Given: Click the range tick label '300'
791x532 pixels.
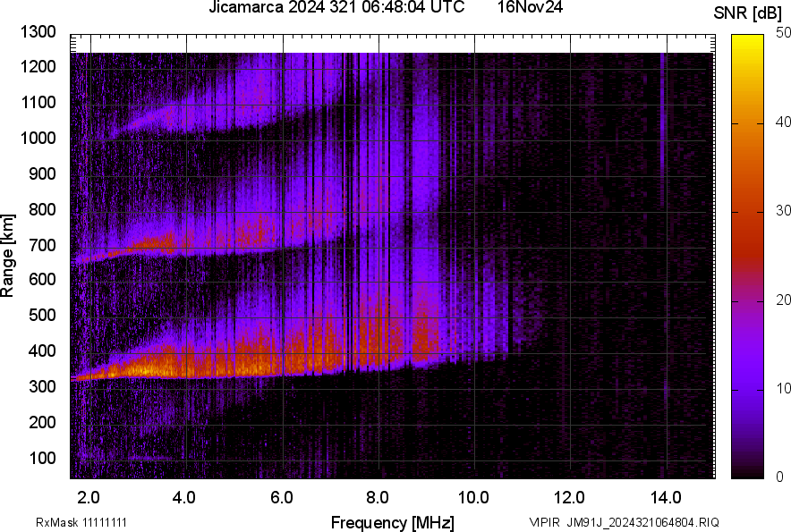Looking at the screenshot, I should tap(42, 387).
